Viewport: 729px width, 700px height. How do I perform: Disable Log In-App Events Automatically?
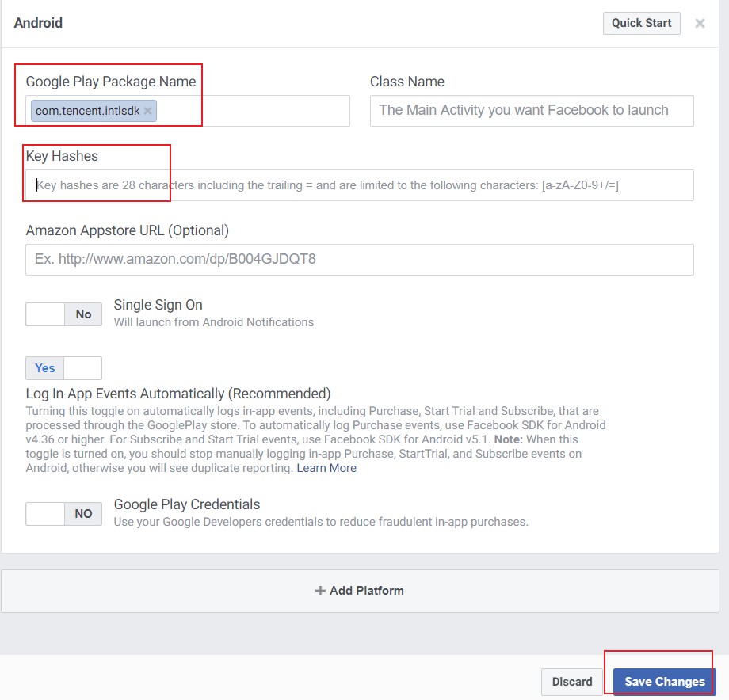[x=82, y=367]
